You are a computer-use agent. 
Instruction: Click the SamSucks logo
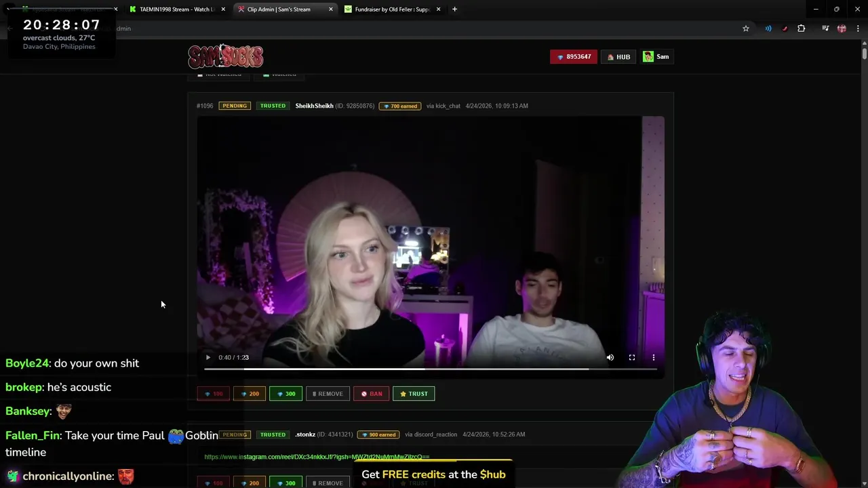226,56
